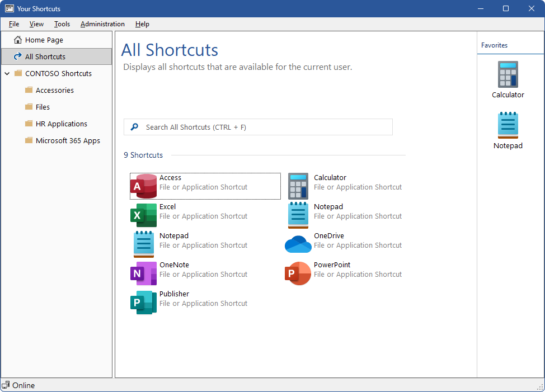This screenshot has height=392, width=545.
Task: Open the Access shortcut icon
Action: point(143,186)
